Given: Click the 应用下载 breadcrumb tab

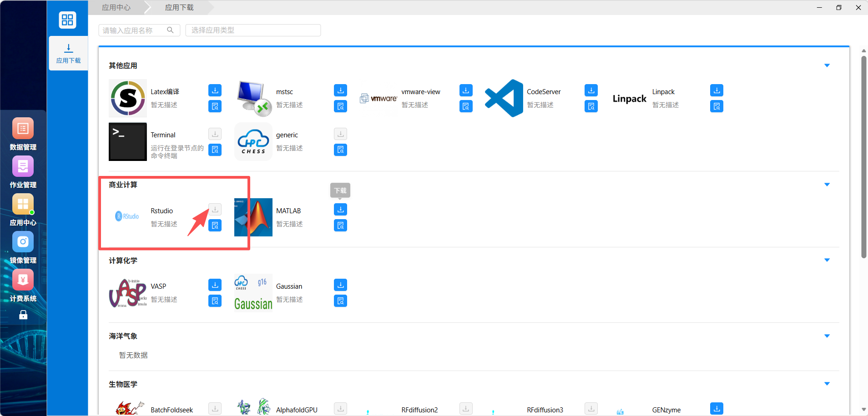Looking at the screenshot, I should 179,7.
